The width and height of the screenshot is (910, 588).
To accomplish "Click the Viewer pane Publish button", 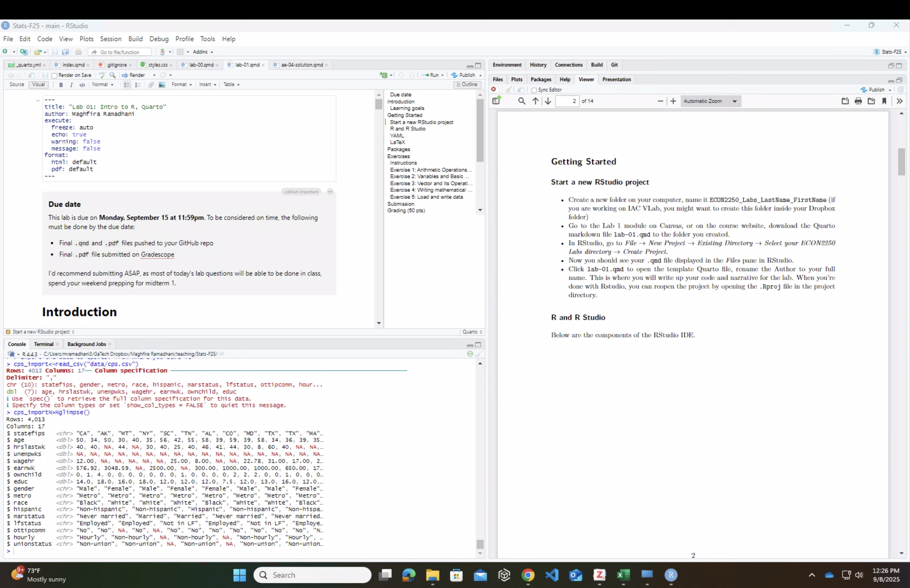I will point(873,90).
